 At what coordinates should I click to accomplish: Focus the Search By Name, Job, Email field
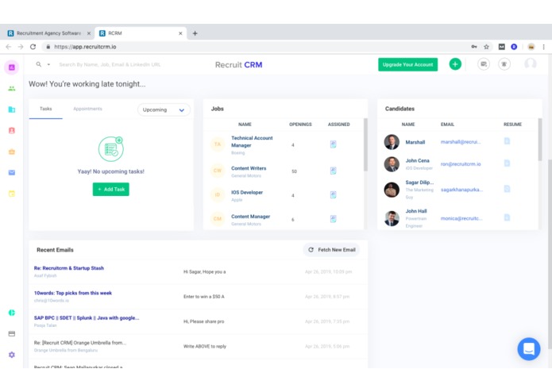[x=110, y=65]
